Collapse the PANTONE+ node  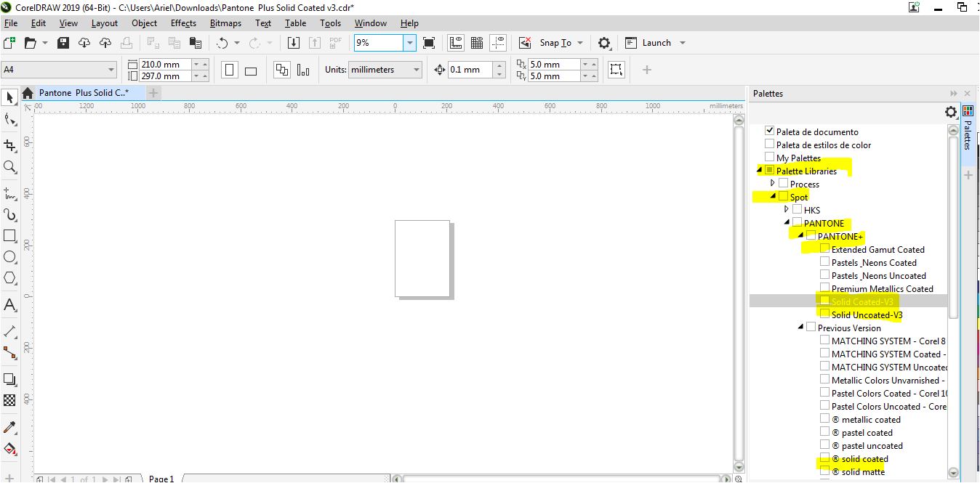click(x=801, y=236)
